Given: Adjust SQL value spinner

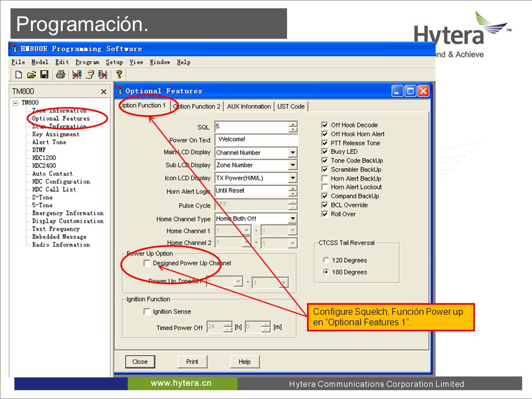Looking at the screenshot, I should pos(293,127).
